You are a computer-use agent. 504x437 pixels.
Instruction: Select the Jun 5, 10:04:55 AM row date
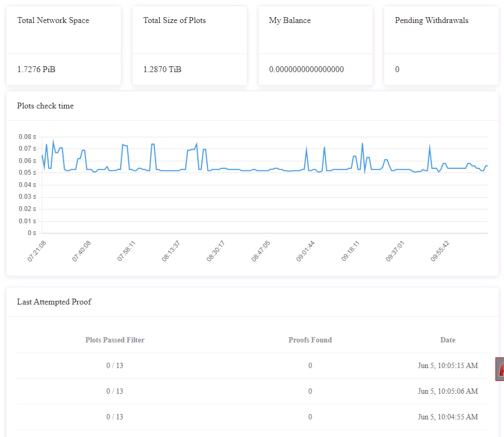pyautogui.click(x=448, y=417)
